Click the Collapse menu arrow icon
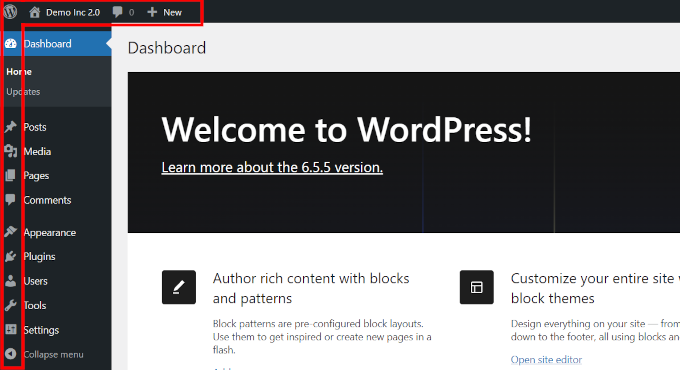This screenshot has height=370, width=680. 11,354
